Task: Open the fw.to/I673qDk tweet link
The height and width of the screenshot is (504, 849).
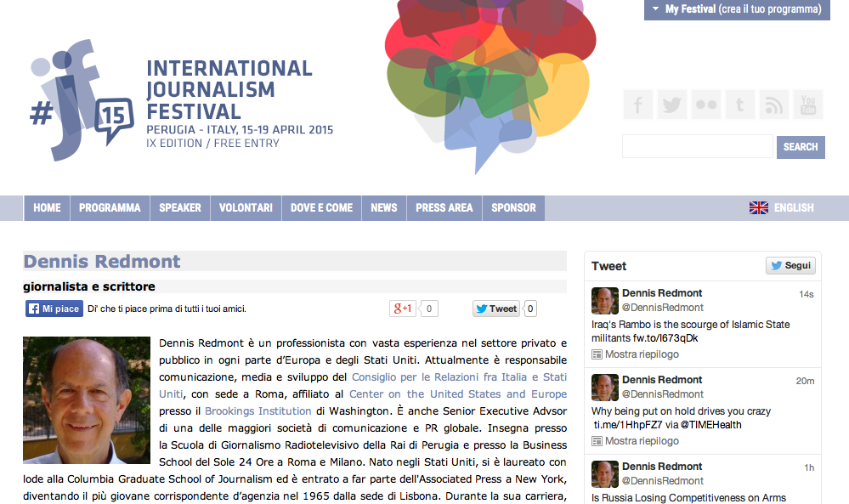Action: (665, 337)
